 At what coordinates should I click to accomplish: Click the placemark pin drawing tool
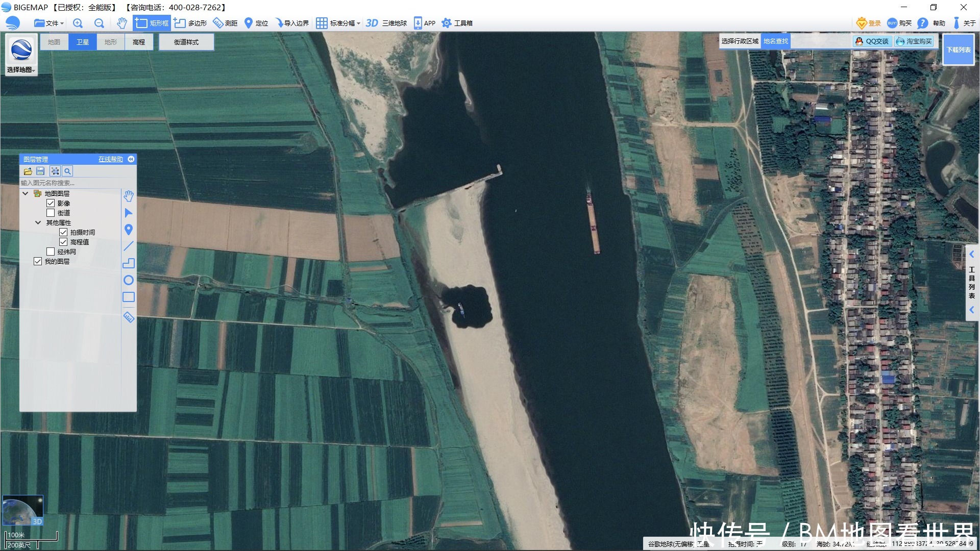click(129, 230)
